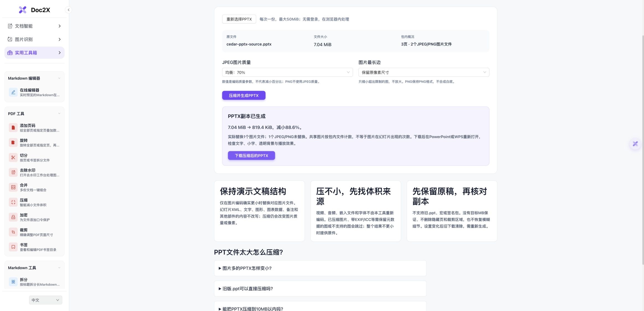The height and width of the screenshot is (311, 644).
Task: Click the 书签 bookmark icon
Action: [x=13, y=247]
